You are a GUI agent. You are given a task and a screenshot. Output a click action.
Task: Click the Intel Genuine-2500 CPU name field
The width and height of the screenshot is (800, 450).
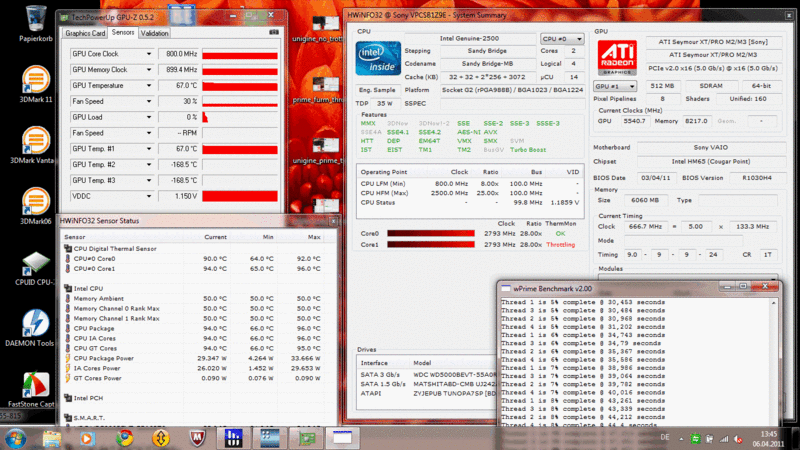[x=469, y=38]
